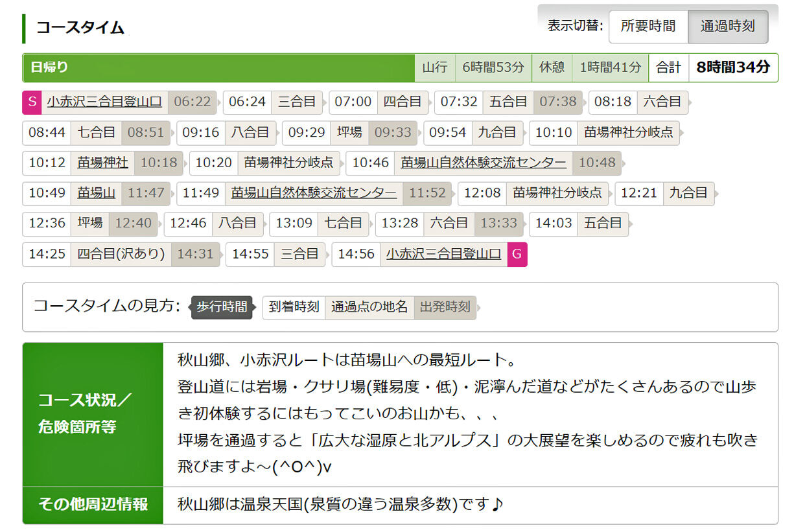
Task: Click 秋山郷は温泉天国 info text
Action: tap(340, 504)
